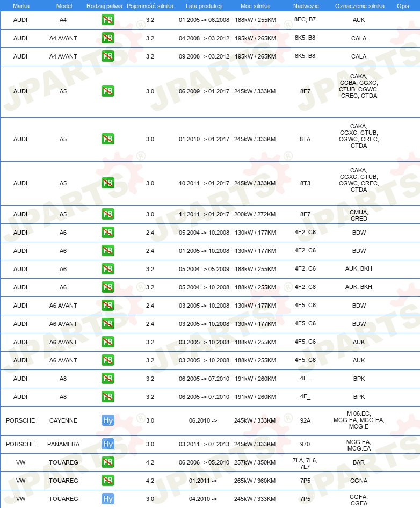
Task: Click the petrol fuel icon in the AUDI A4 01.2005 row
Action: (107, 20)
